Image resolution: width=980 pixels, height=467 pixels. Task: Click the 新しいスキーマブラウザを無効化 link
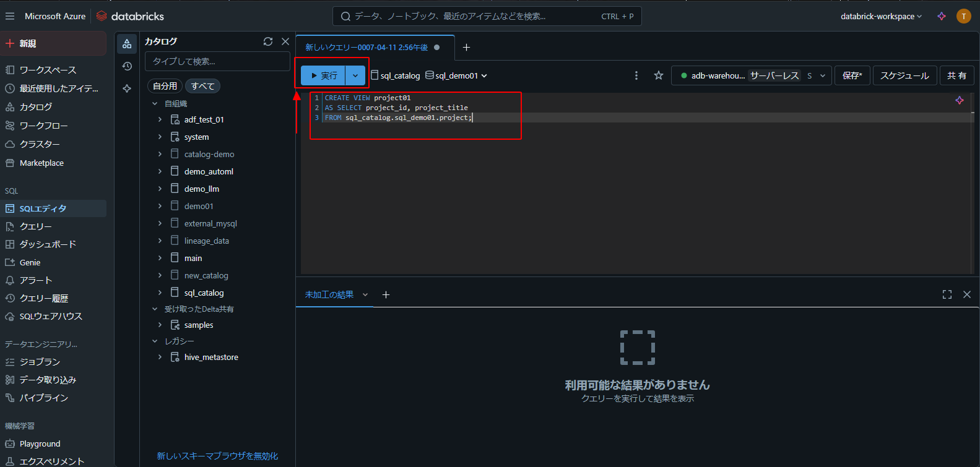[217, 456]
